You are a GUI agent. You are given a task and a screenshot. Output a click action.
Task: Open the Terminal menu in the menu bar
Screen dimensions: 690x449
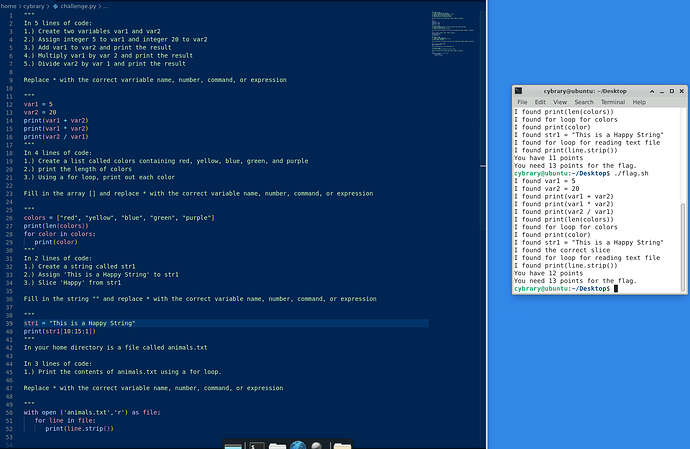612,102
